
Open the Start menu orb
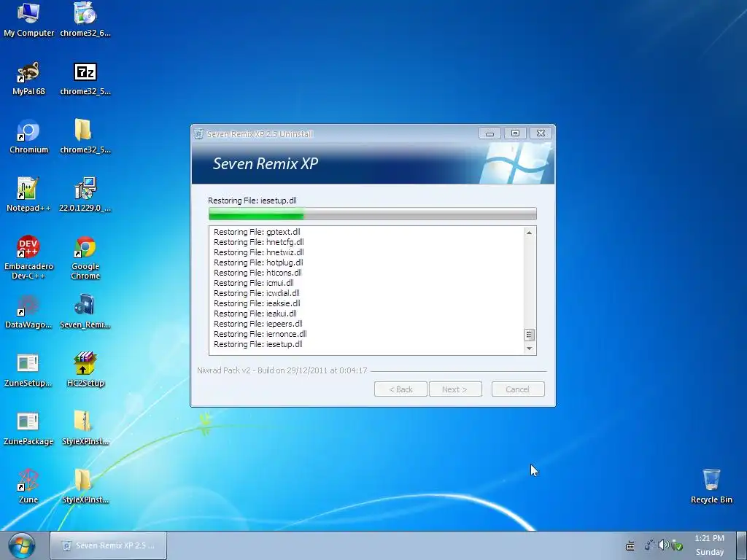point(22,546)
